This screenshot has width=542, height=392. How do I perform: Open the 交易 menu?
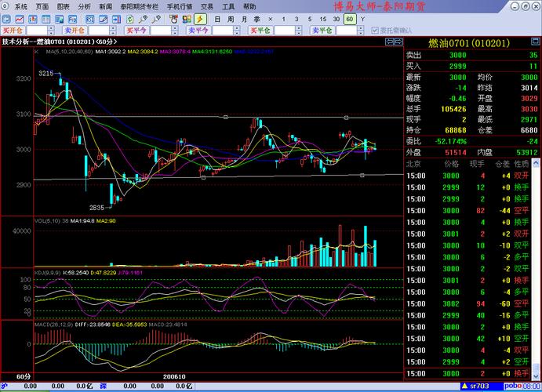[x=207, y=5]
